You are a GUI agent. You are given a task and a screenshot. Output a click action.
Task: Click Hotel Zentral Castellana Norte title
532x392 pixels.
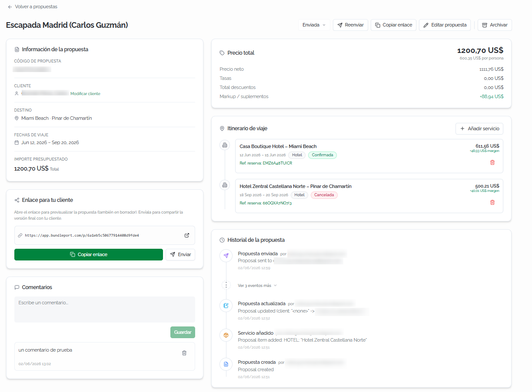(296, 186)
